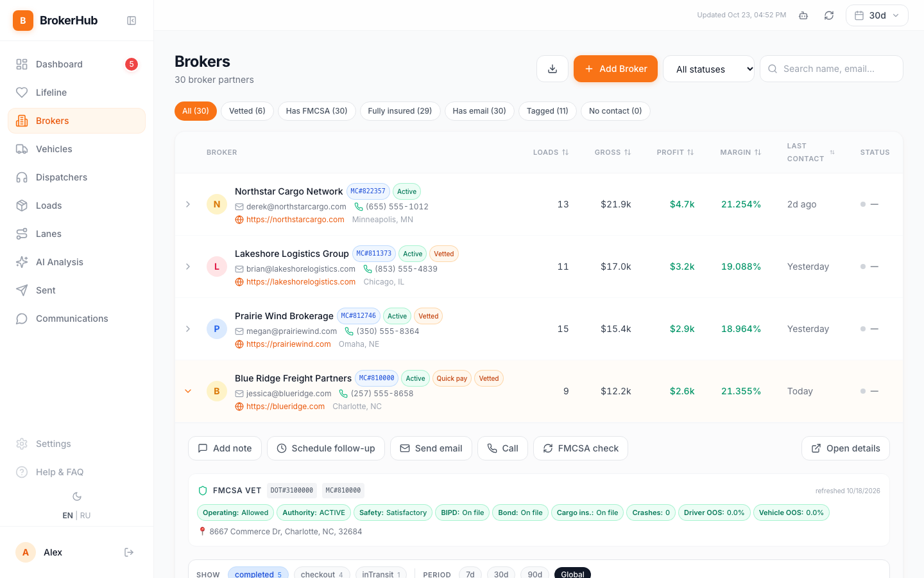
Task: Open Settings from sidebar
Action: pos(76,444)
